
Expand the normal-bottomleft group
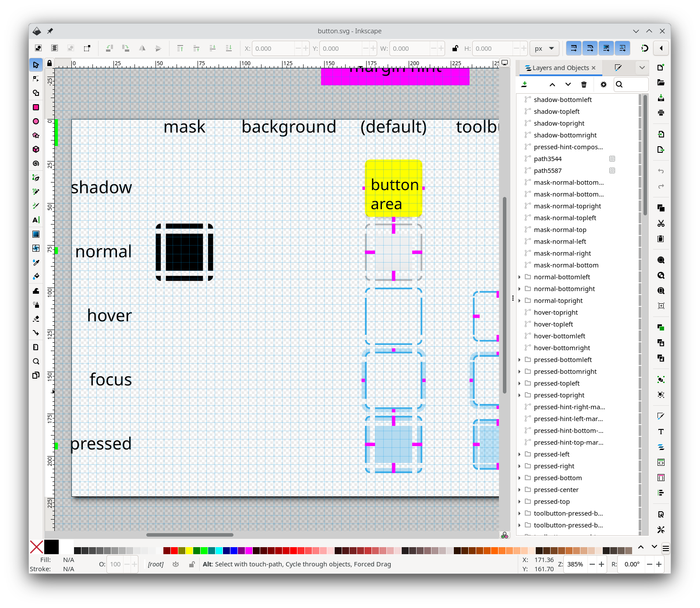click(520, 277)
